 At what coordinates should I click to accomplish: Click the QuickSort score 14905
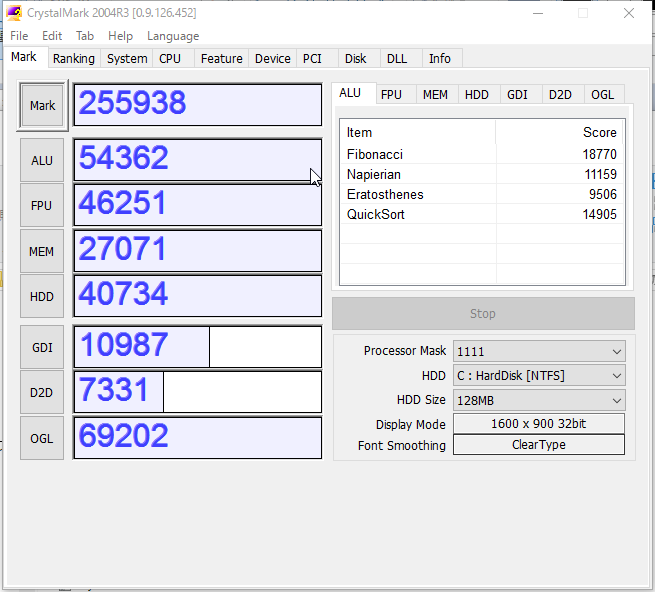tap(599, 214)
